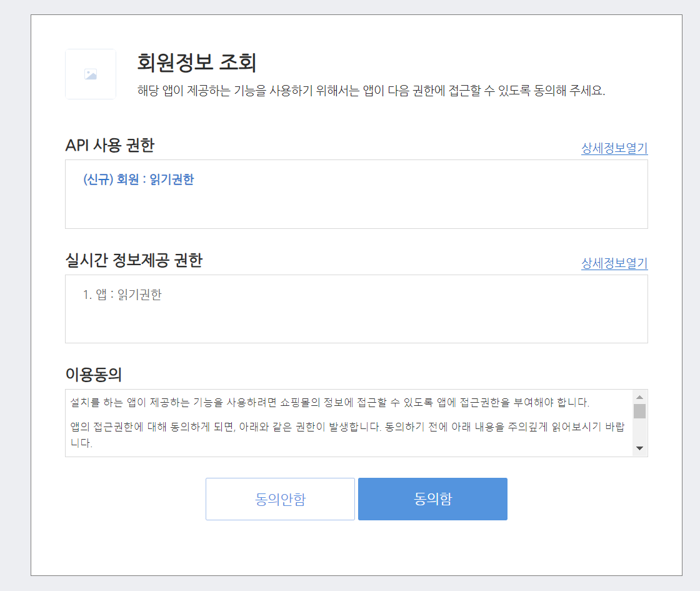Image resolution: width=700 pixels, height=591 pixels.
Task: Click the 이용동의 scrollbar thumb
Action: (640, 411)
